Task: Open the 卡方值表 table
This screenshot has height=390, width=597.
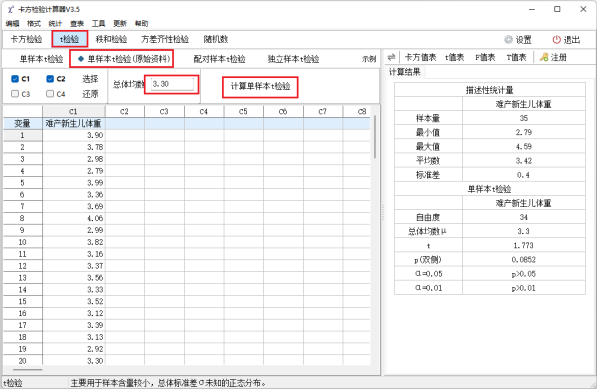Action: (420, 58)
